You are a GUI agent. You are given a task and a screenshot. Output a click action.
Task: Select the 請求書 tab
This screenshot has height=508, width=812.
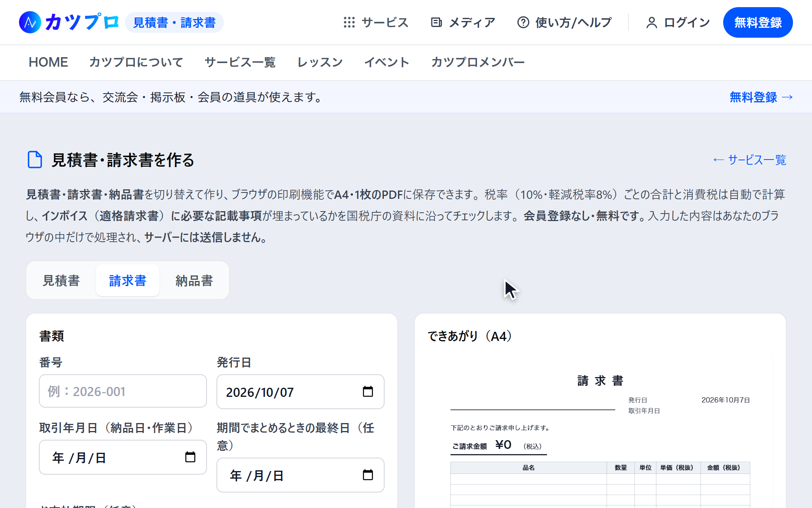point(128,281)
